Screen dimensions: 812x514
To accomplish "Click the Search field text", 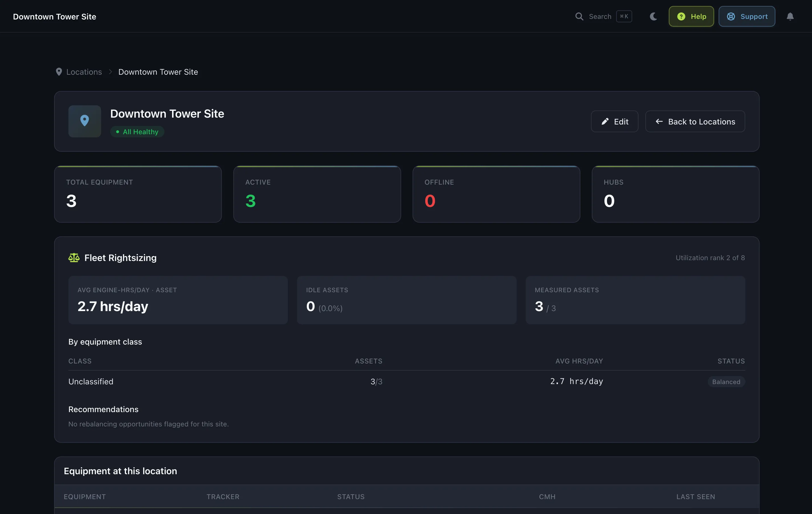I will coord(600,17).
